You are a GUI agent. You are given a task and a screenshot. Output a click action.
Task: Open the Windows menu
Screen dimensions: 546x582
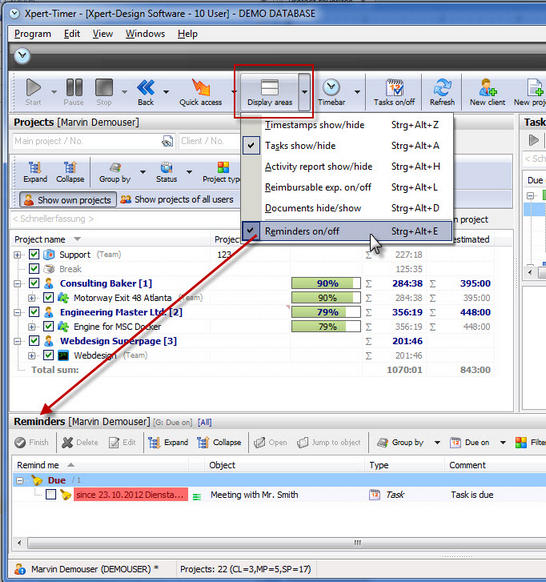tap(145, 34)
